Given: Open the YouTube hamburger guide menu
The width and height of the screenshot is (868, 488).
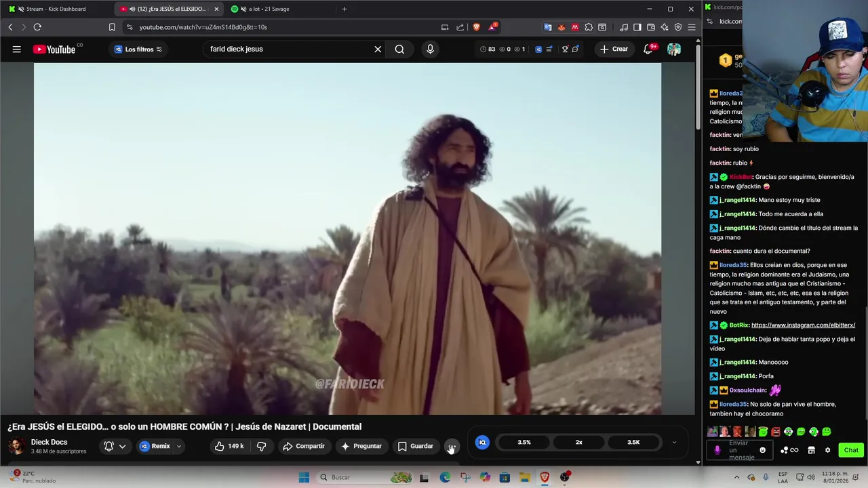Looking at the screenshot, I should [x=16, y=49].
